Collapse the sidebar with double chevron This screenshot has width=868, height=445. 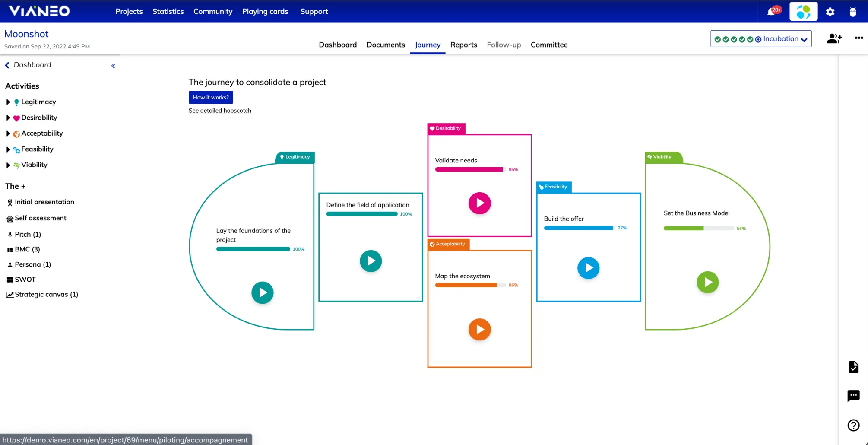[x=113, y=66]
